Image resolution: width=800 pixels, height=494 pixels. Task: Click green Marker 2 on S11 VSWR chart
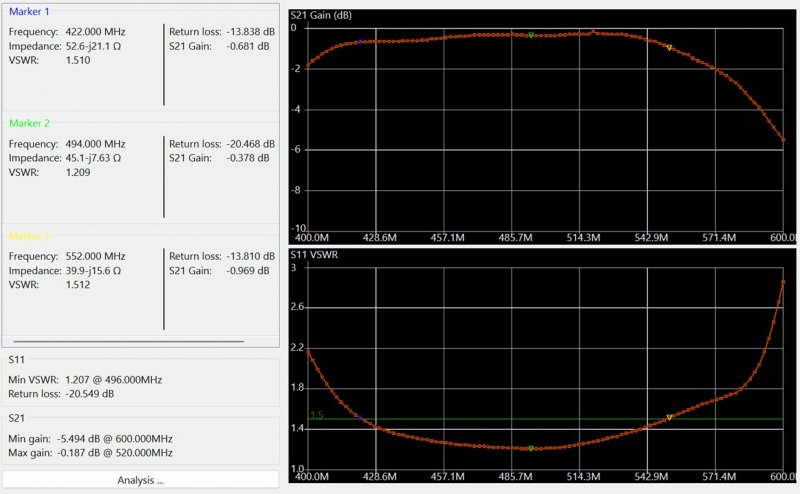(531, 448)
